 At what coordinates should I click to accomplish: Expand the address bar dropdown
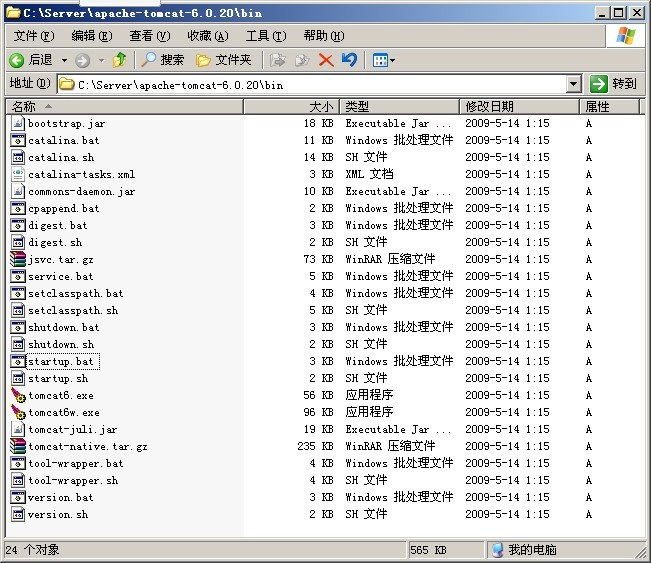573,84
